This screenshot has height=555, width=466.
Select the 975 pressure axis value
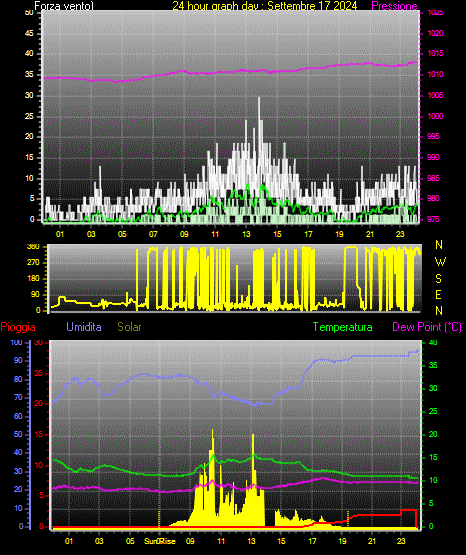pyautogui.click(x=433, y=219)
